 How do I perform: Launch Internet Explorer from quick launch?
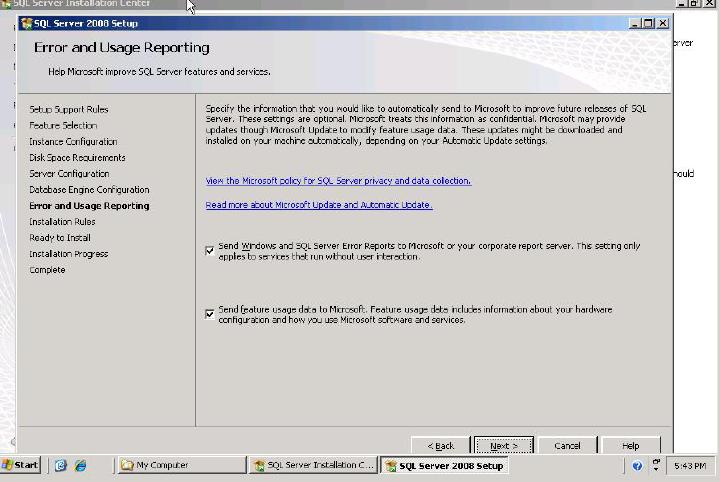point(80,465)
